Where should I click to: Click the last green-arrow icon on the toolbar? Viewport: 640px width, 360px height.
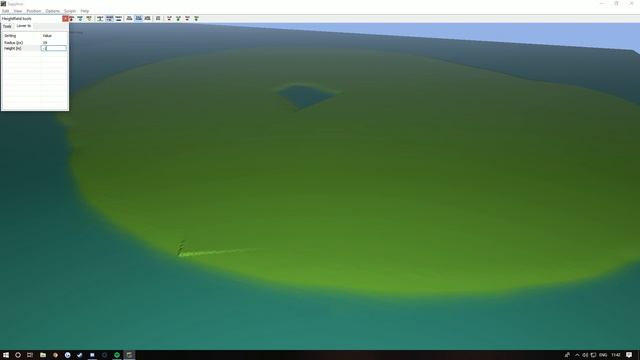point(196,18)
